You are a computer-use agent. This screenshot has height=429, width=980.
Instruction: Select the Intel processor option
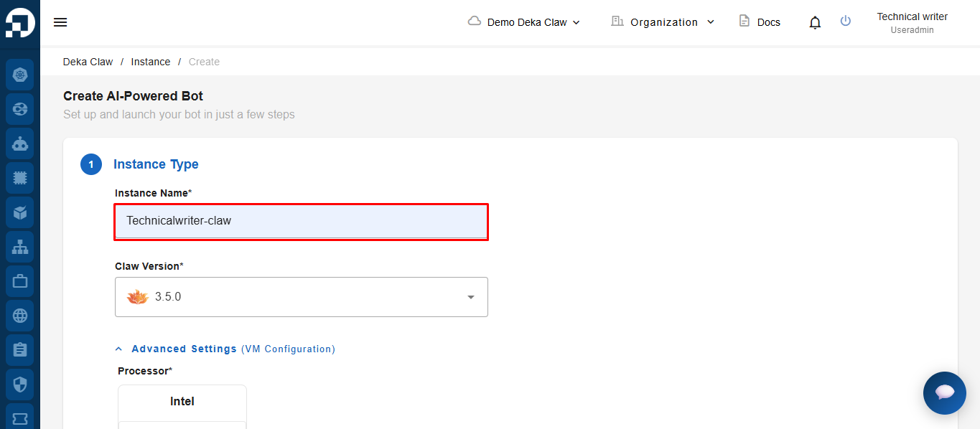(x=182, y=402)
